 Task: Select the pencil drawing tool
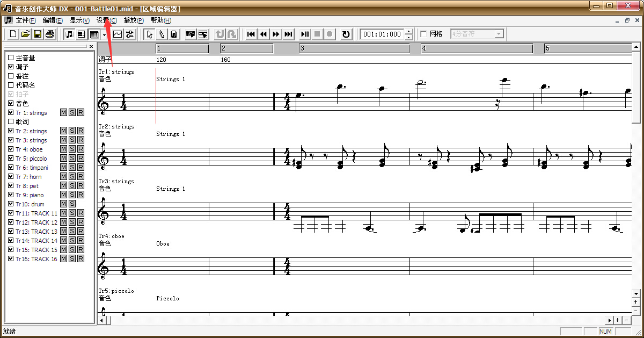pyautogui.click(x=162, y=34)
